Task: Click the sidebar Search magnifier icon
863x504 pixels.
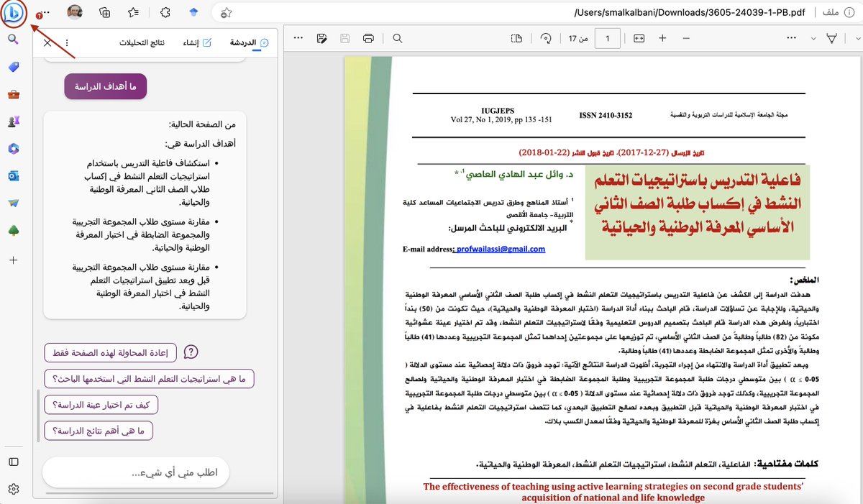Action: 13,39
